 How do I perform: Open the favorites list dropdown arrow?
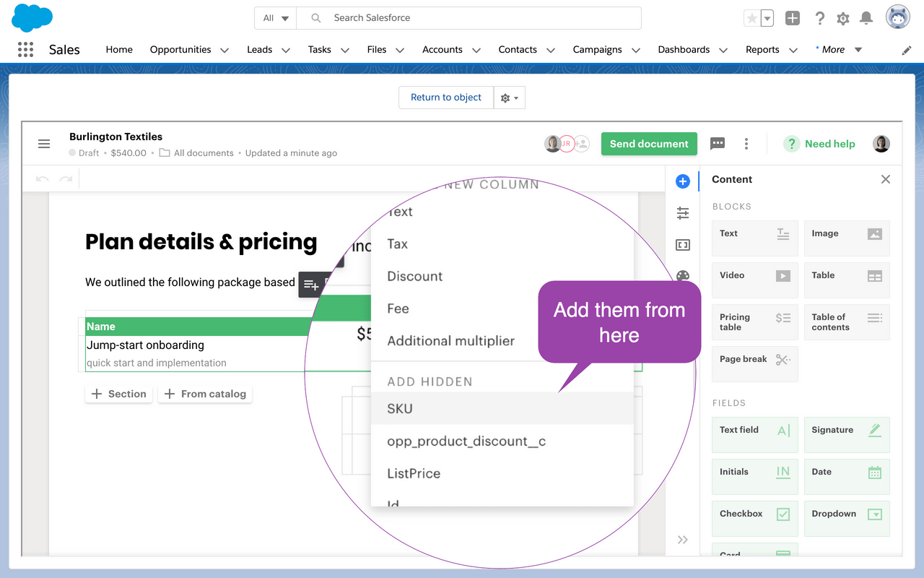(767, 18)
